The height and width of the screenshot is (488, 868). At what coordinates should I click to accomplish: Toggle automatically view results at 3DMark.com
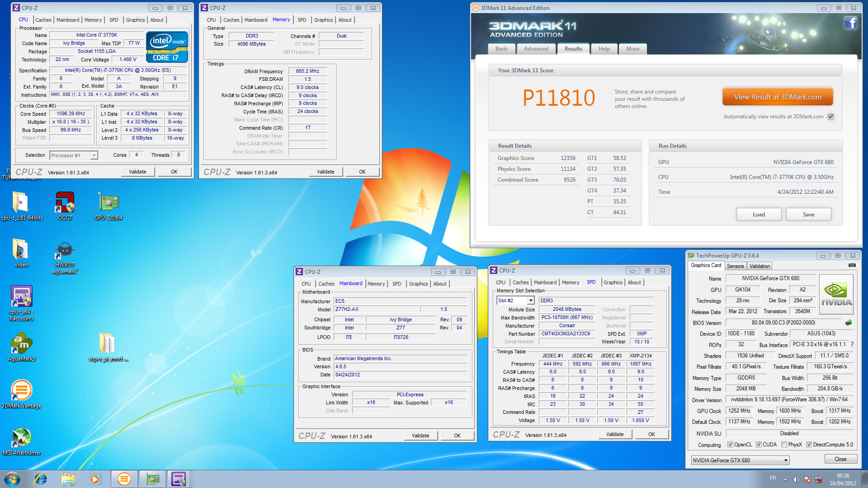(830, 117)
